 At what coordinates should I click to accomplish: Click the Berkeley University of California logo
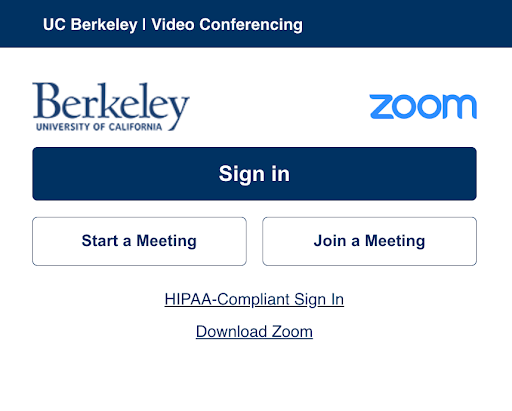(111, 107)
